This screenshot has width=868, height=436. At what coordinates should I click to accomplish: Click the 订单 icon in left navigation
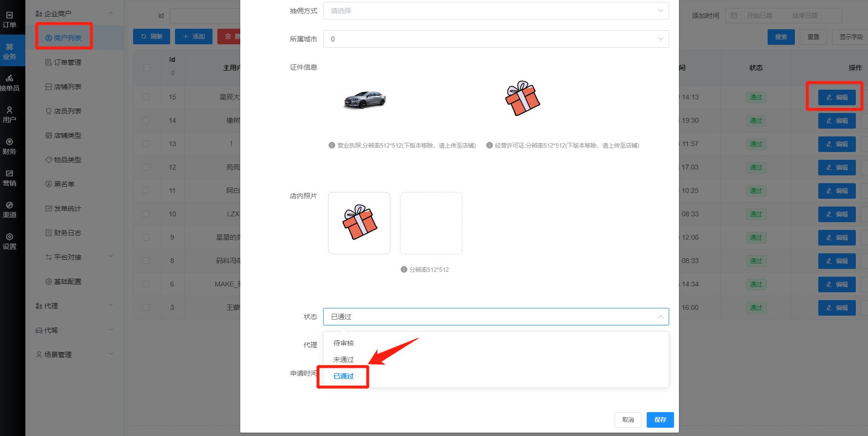[9, 19]
